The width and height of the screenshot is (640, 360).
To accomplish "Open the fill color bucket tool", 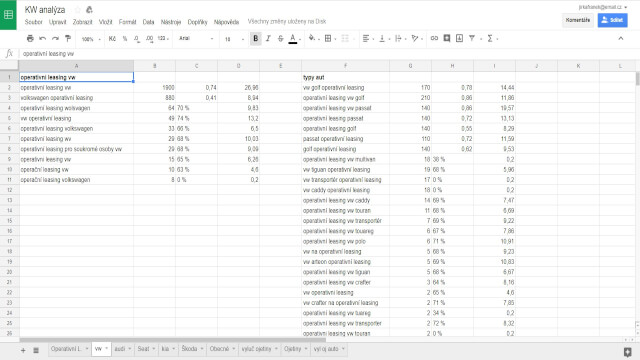I will pos(312,38).
